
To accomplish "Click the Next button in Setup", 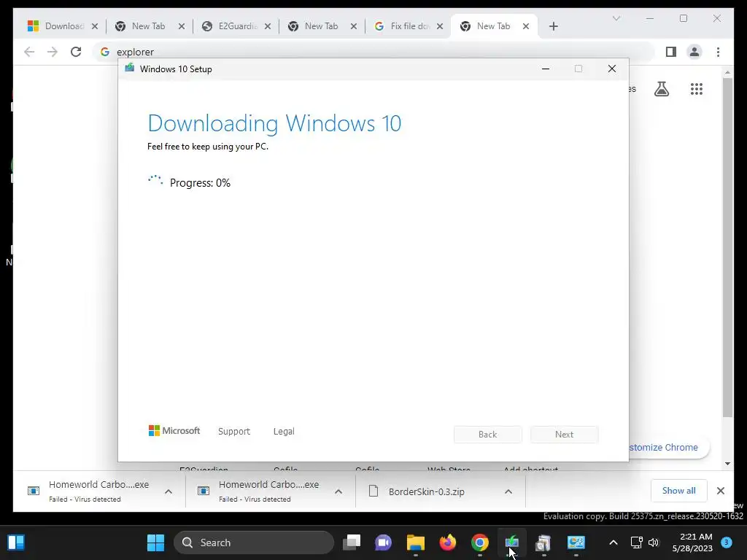I will point(564,435).
